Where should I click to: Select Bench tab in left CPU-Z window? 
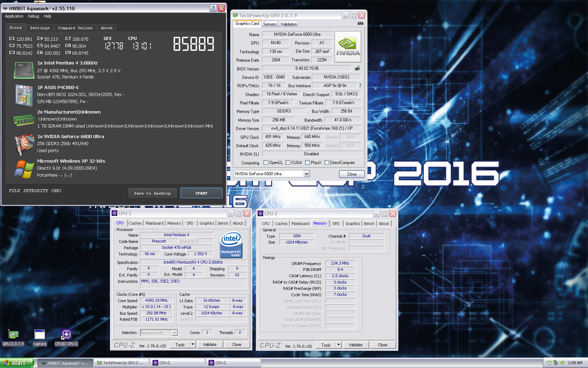pyautogui.click(x=223, y=223)
